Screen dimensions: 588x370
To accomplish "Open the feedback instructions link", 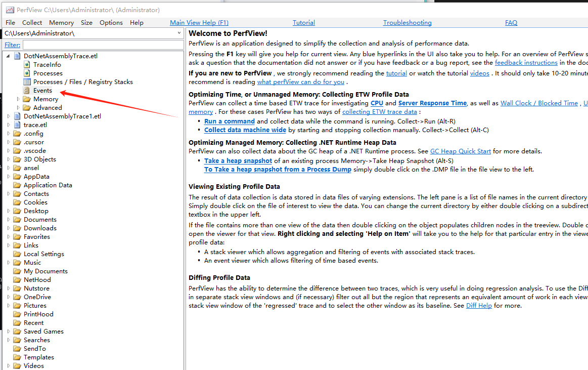I will [x=526, y=63].
